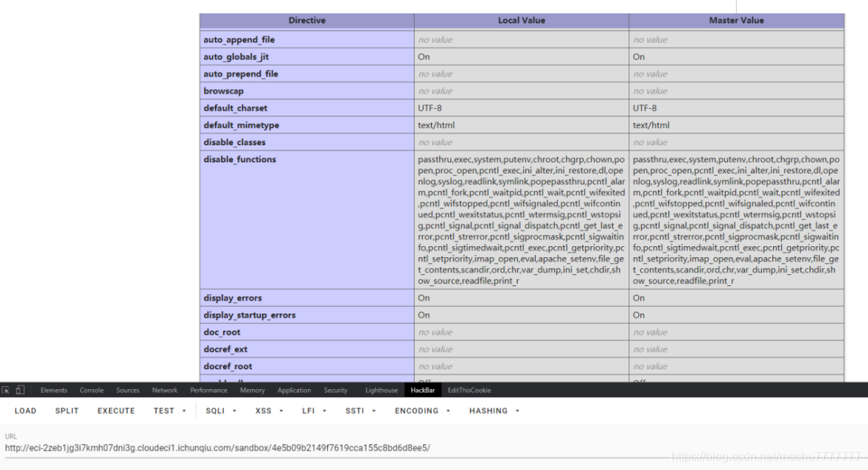Select the HackBar tab
The image size is (868, 470).
pos(422,391)
